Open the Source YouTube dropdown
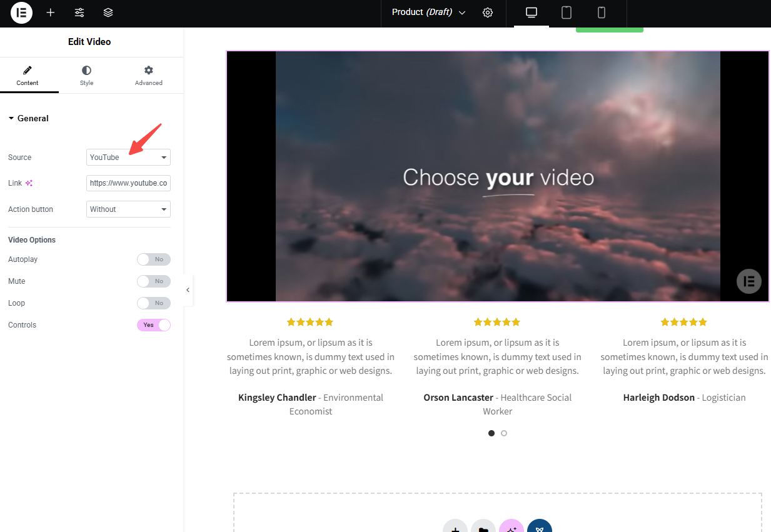 [128, 158]
